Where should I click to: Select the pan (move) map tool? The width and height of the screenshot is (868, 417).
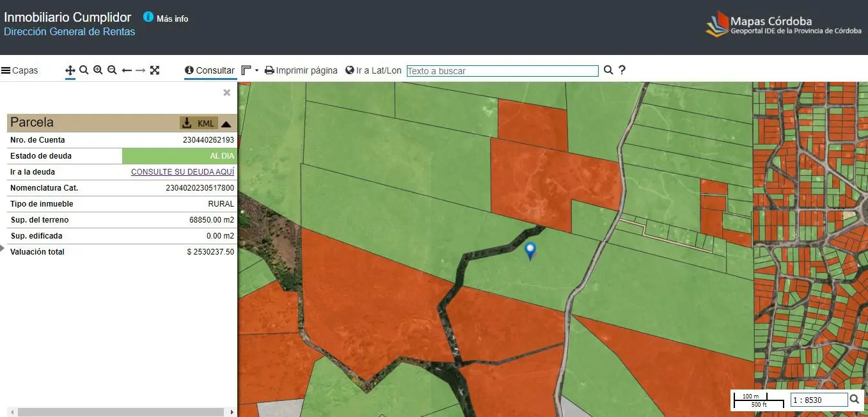[70, 70]
